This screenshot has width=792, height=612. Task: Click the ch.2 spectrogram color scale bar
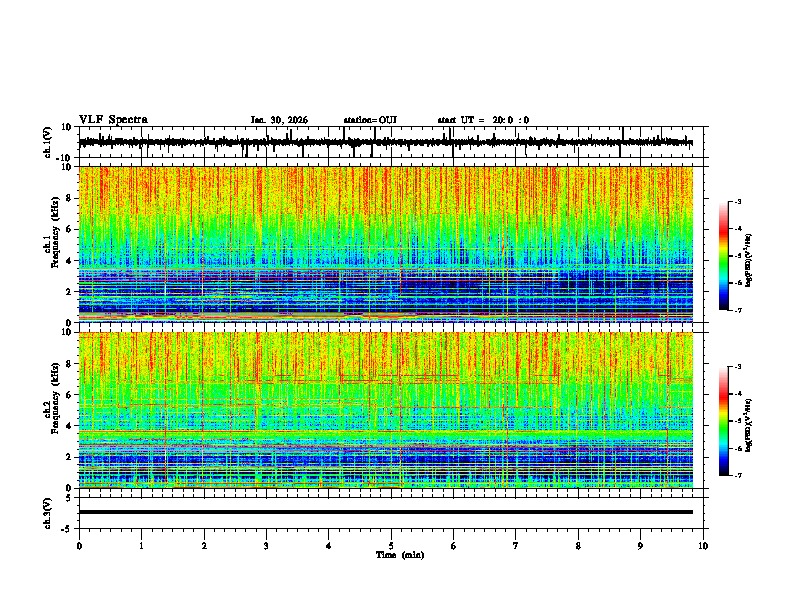723,421
